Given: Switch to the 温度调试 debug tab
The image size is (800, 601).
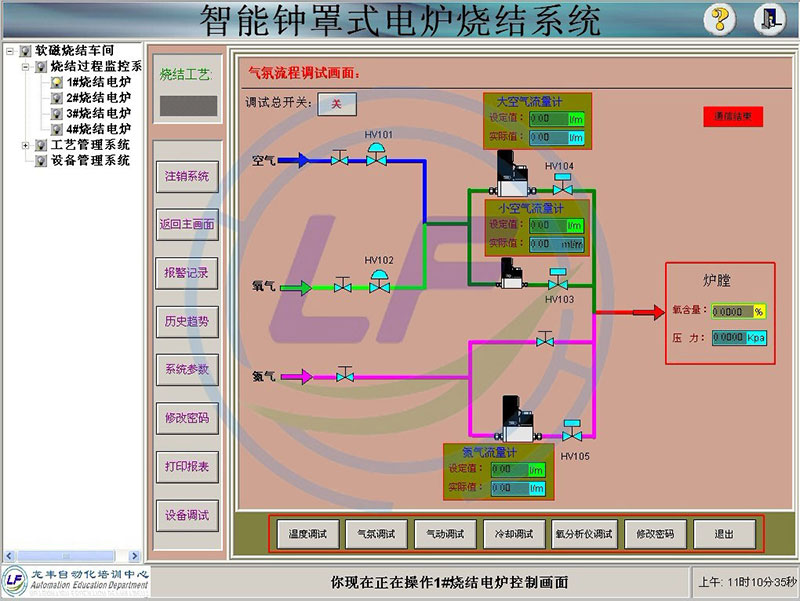Looking at the screenshot, I should 308,534.
